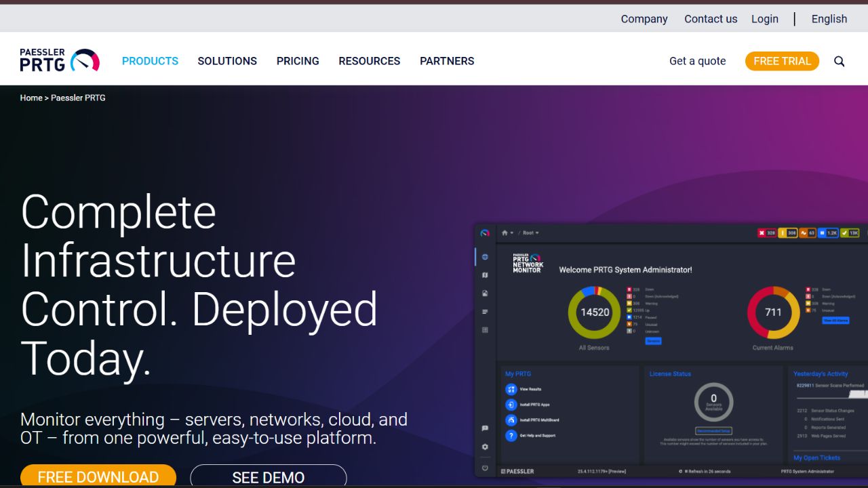Image resolution: width=868 pixels, height=488 pixels.
Task: Open the RESOURCES menu
Action: coord(370,61)
